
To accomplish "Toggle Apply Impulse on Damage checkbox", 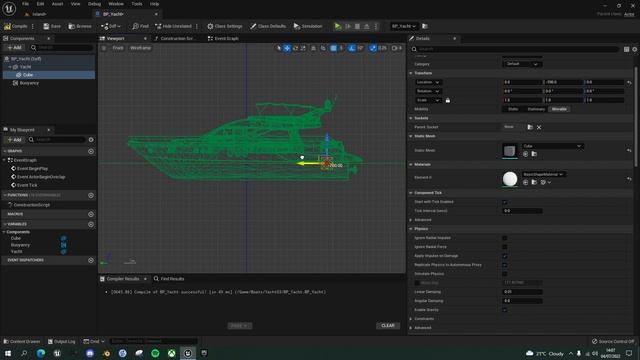I will click(x=505, y=256).
